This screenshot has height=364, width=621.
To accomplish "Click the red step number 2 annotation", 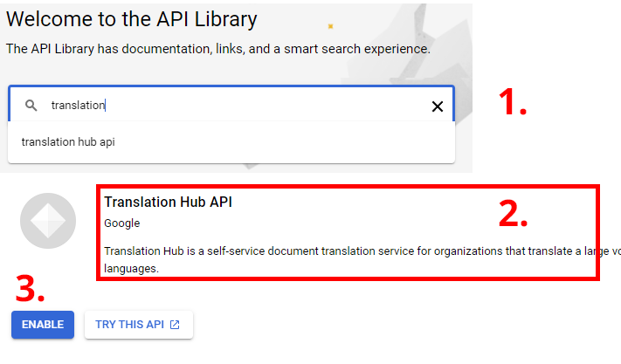I will [x=513, y=213].
